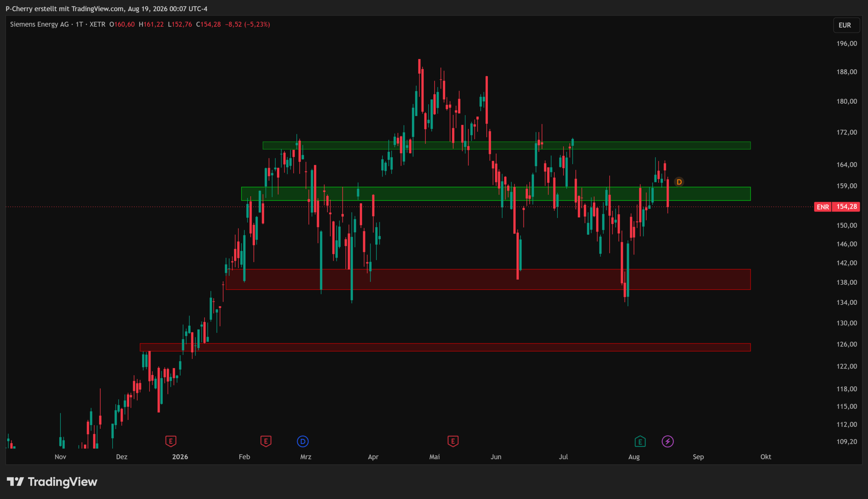The height and width of the screenshot is (499, 868).
Task: Click the 112,00 price axis label
Action: tap(846, 425)
